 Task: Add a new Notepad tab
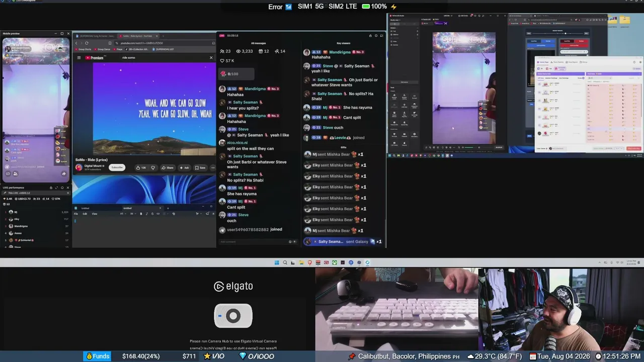(x=168, y=208)
